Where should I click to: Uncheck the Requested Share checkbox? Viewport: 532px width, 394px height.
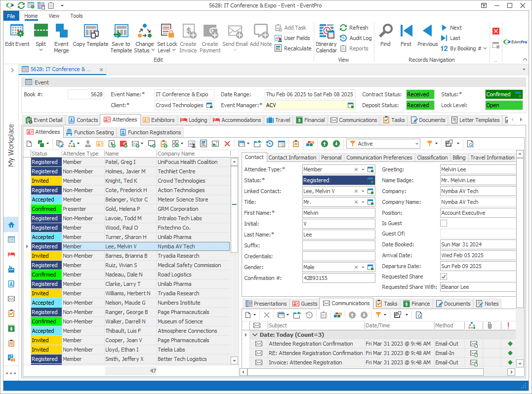coord(444,277)
